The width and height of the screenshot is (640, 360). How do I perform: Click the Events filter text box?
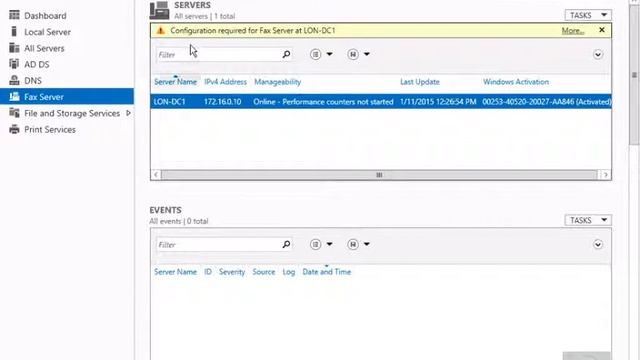tap(218, 244)
